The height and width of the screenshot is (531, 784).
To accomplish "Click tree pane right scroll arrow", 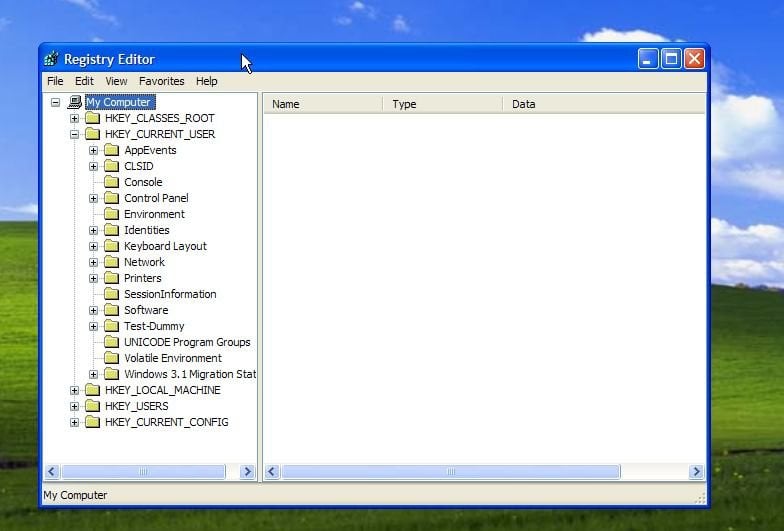I will [247, 472].
